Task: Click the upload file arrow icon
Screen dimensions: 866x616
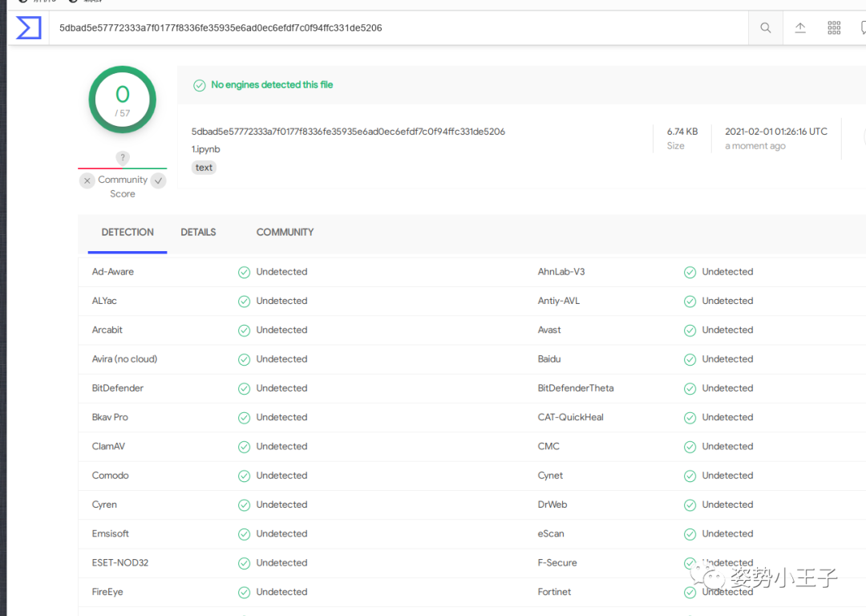Action: click(x=800, y=27)
